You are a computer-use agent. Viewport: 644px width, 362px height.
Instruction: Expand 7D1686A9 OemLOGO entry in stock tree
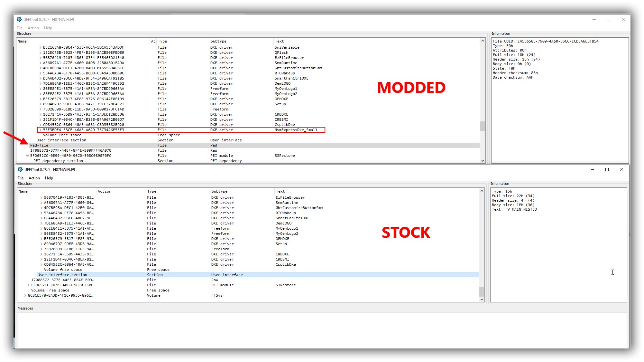[41, 223]
